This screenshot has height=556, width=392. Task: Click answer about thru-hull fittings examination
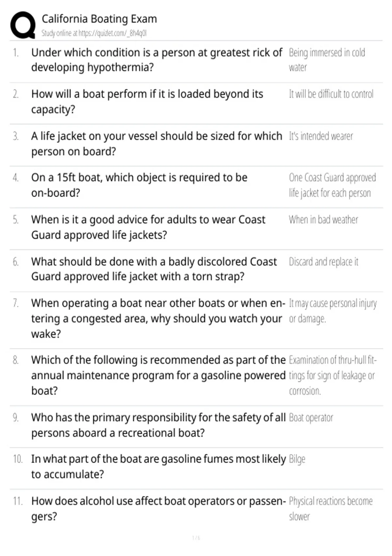point(333,375)
